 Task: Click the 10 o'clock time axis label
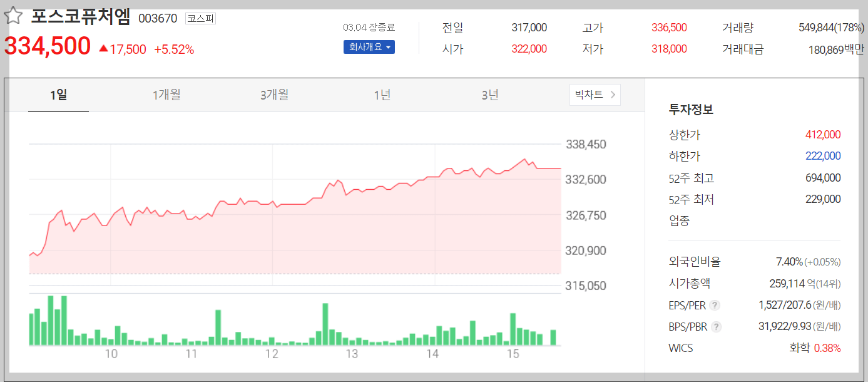(111, 354)
